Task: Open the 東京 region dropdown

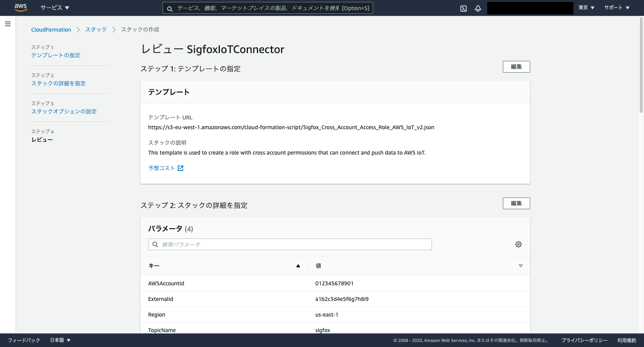Action: pos(586,8)
